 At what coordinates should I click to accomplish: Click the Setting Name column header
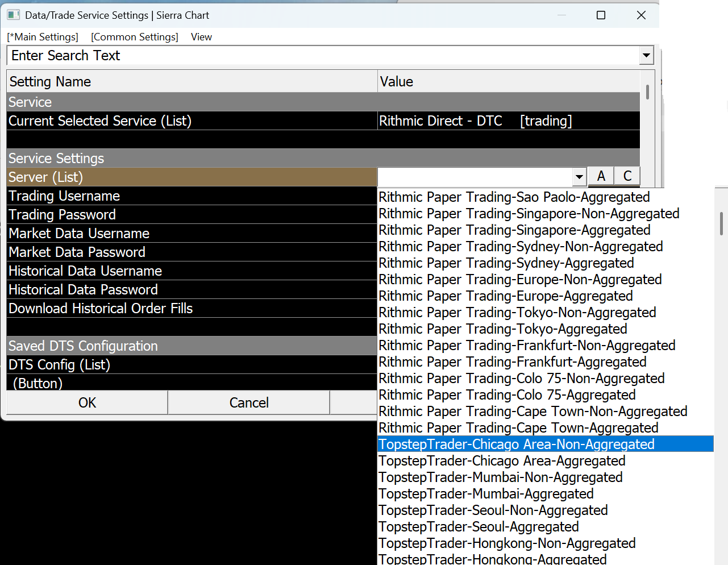coord(192,81)
